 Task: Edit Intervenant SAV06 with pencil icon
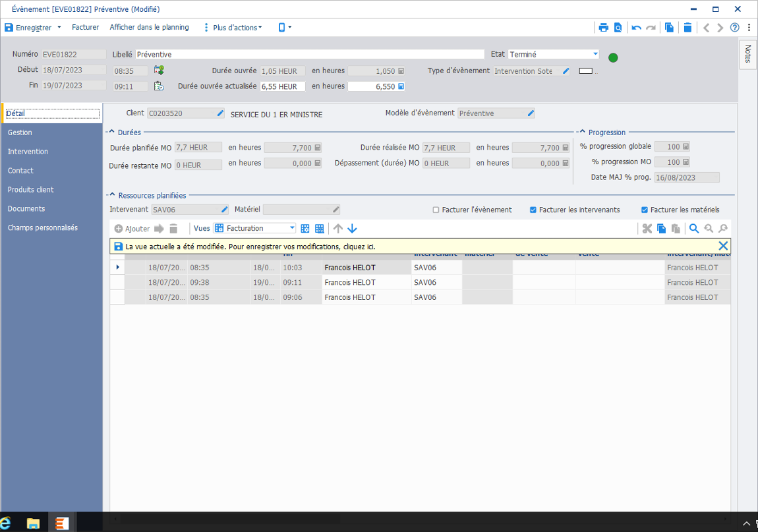pos(224,210)
